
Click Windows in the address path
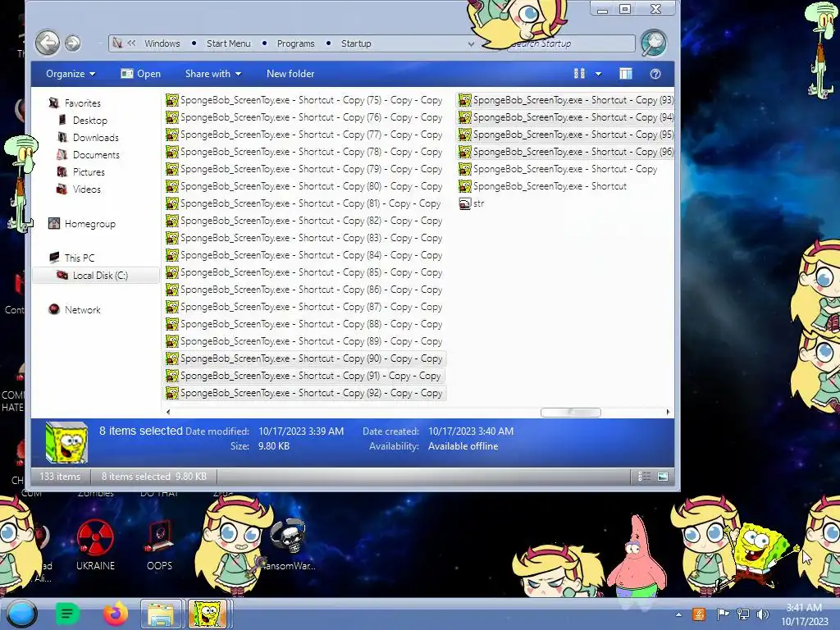[x=162, y=43]
